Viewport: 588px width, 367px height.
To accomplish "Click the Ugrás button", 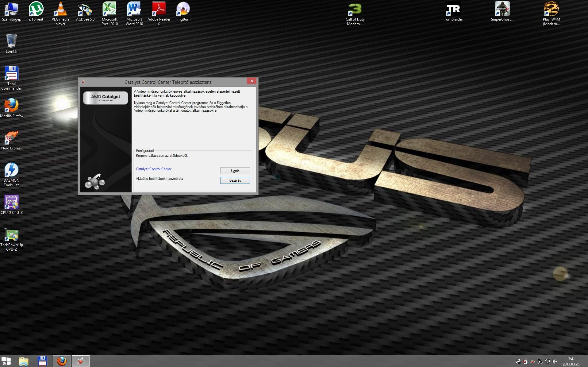I will point(235,171).
